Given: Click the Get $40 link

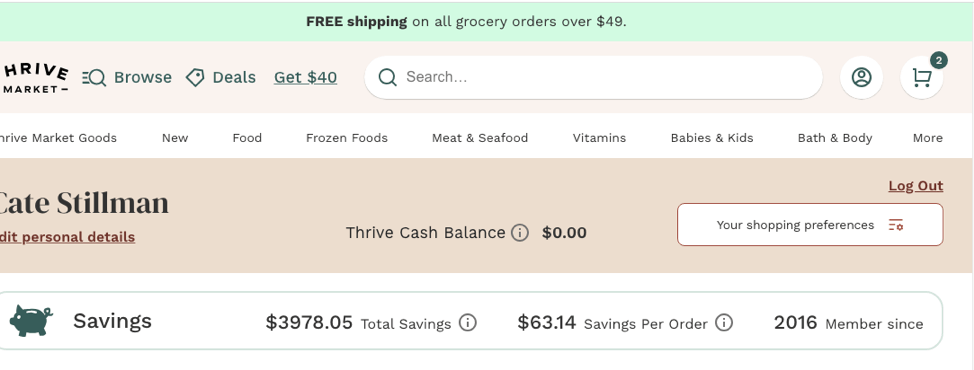Looking at the screenshot, I should (x=305, y=78).
